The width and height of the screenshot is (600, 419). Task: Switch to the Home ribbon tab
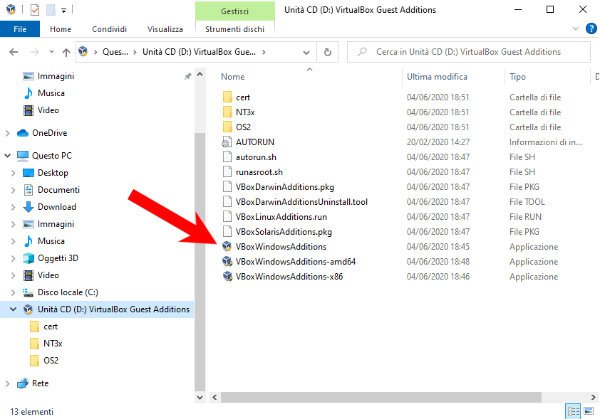(x=60, y=29)
